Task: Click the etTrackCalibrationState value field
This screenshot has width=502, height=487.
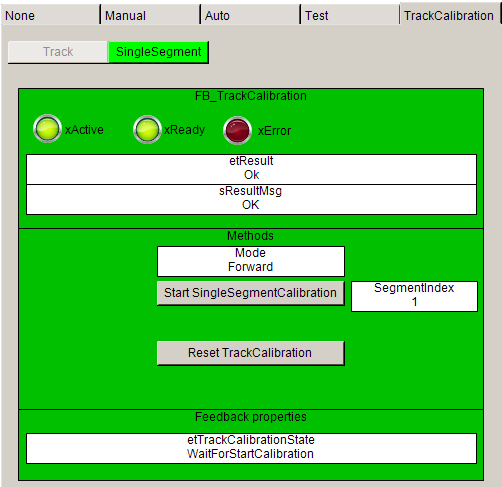Action: 251,448
